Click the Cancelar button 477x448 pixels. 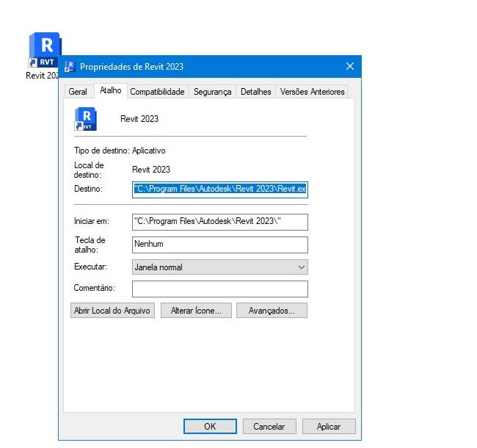click(x=269, y=427)
